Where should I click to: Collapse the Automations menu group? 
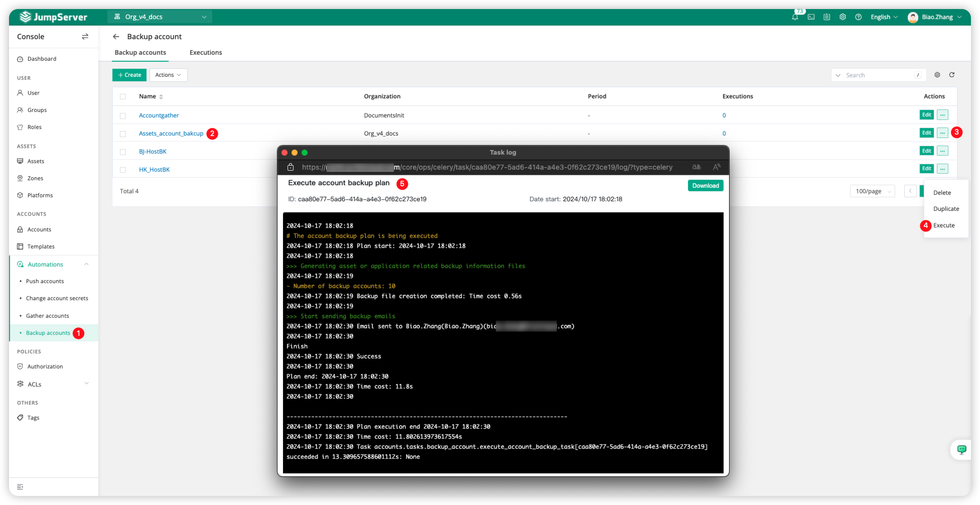86,265
